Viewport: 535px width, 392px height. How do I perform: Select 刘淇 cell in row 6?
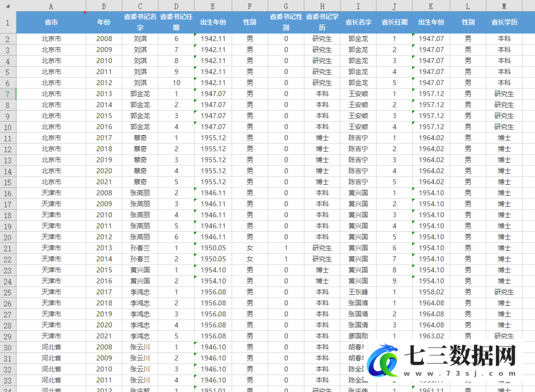coord(140,83)
